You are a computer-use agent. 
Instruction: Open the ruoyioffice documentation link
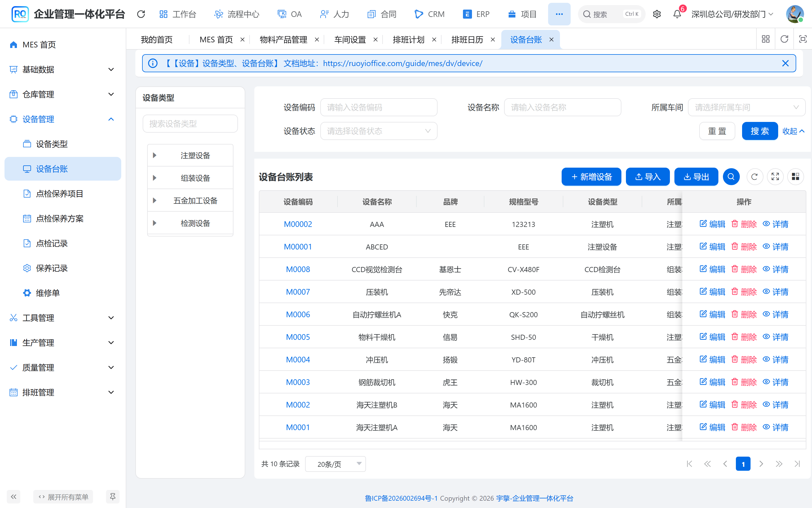point(403,63)
